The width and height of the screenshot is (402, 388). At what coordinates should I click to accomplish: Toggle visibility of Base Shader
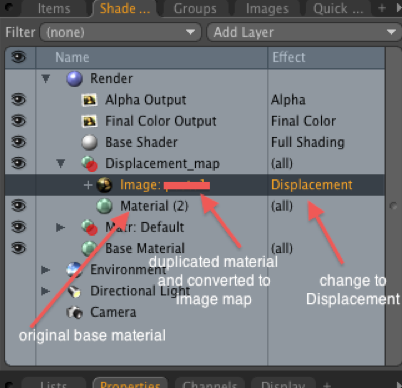(18, 142)
